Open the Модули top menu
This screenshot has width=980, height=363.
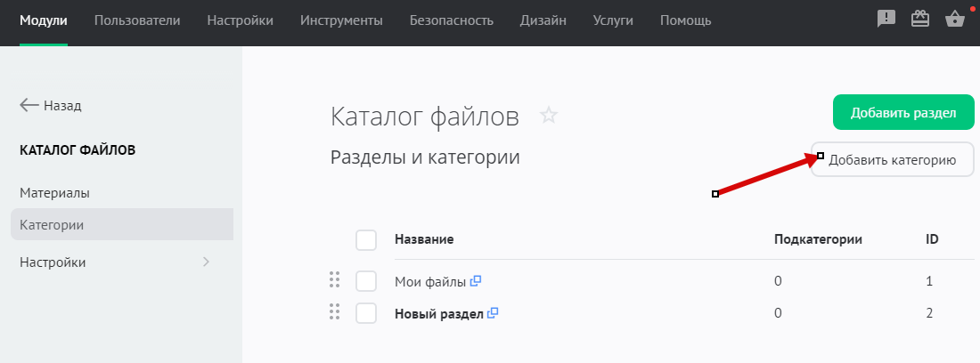coord(43,20)
